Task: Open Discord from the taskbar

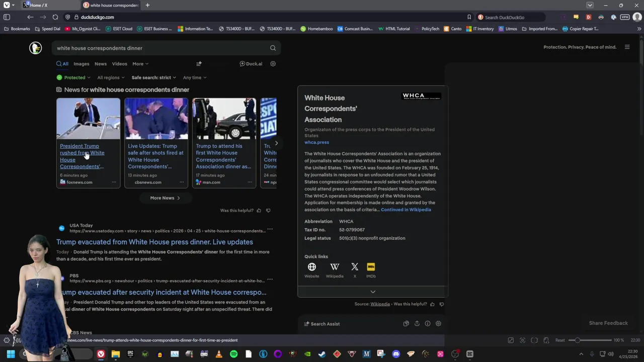Action: point(396,354)
